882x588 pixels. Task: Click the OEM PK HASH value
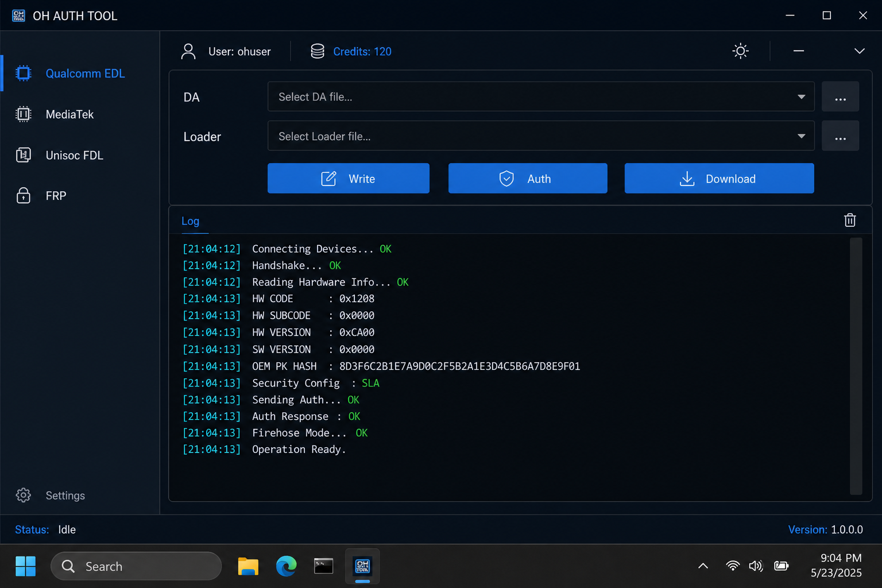click(459, 366)
